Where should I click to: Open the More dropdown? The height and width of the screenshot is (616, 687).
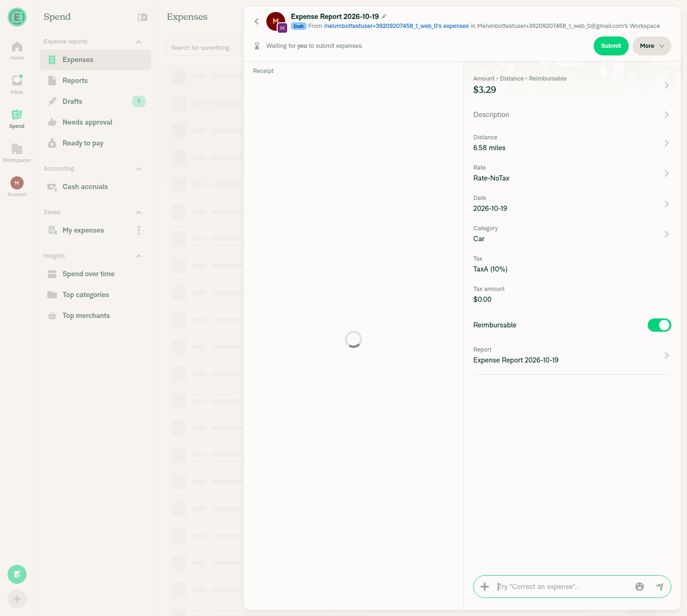pyautogui.click(x=651, y=46)
